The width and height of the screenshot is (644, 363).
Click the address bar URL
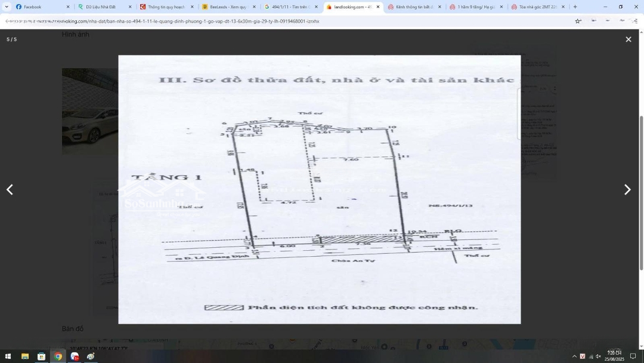click(179, 21)
